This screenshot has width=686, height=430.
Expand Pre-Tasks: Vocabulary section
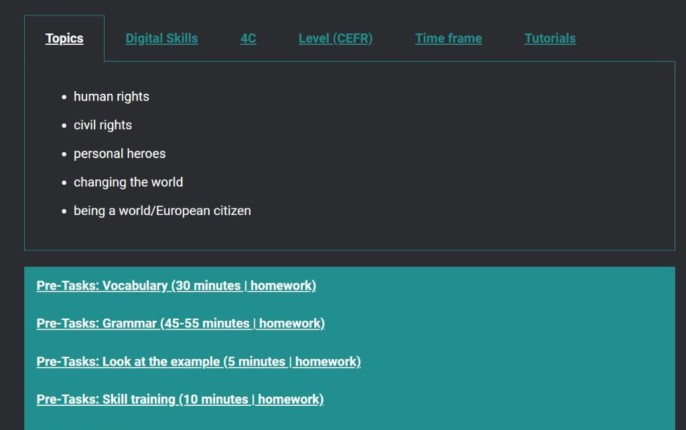(x=176, y=286)
